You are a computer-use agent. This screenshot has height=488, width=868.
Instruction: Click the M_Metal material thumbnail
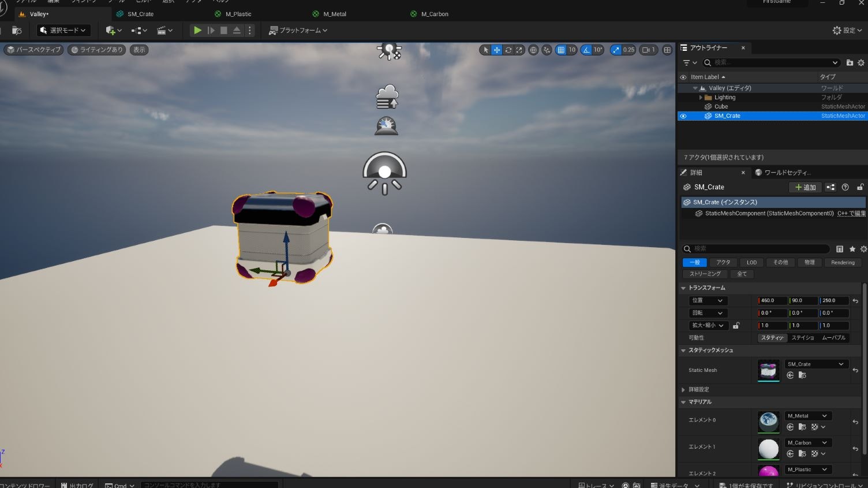coord(768,422)
